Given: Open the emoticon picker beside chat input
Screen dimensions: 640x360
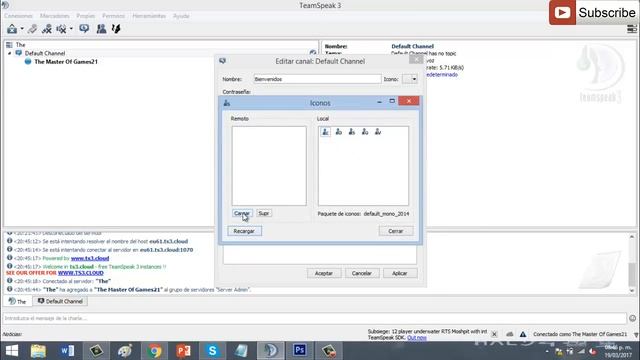Looking at the screenshot, I should [x=632, y=318].
